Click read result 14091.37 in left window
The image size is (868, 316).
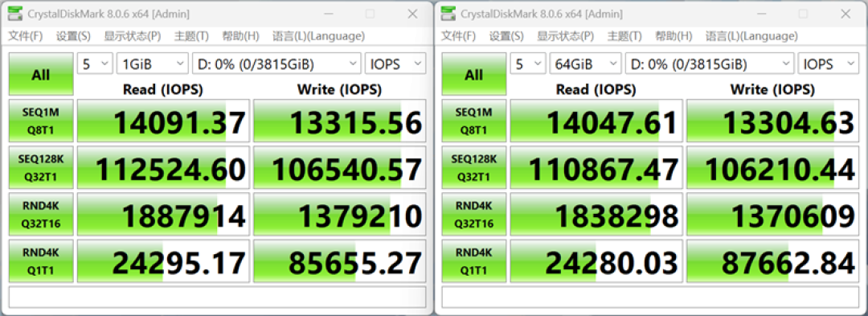pos(163,121)
